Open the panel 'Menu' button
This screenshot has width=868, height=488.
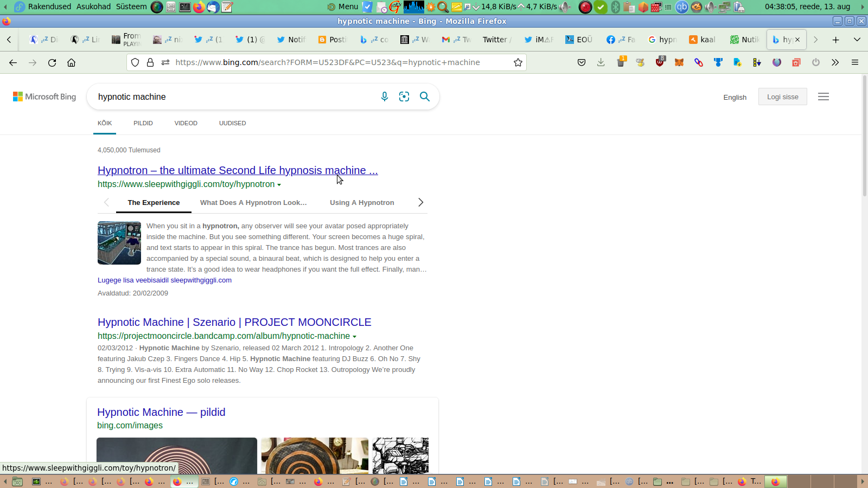point(342,7)
